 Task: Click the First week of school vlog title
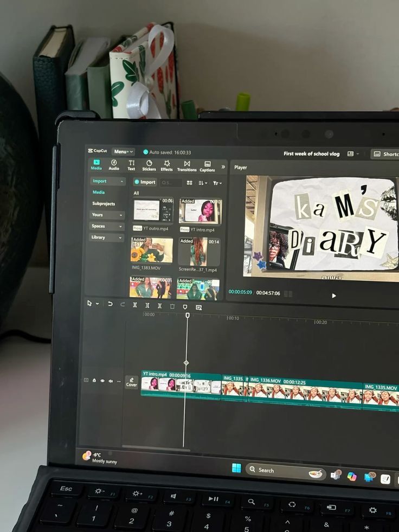click(312, 153)
